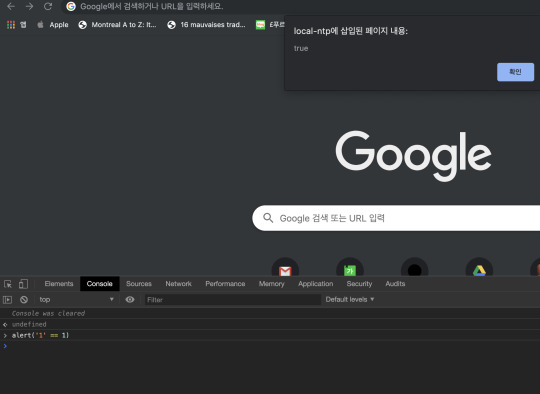Click the undefined console result line

coord(29,324)
